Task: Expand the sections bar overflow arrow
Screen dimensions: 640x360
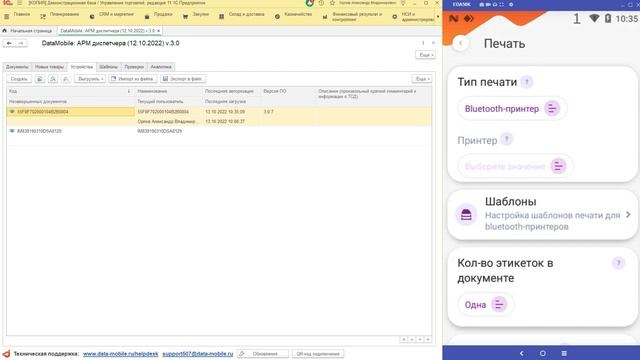Action: tap(438, 17)
